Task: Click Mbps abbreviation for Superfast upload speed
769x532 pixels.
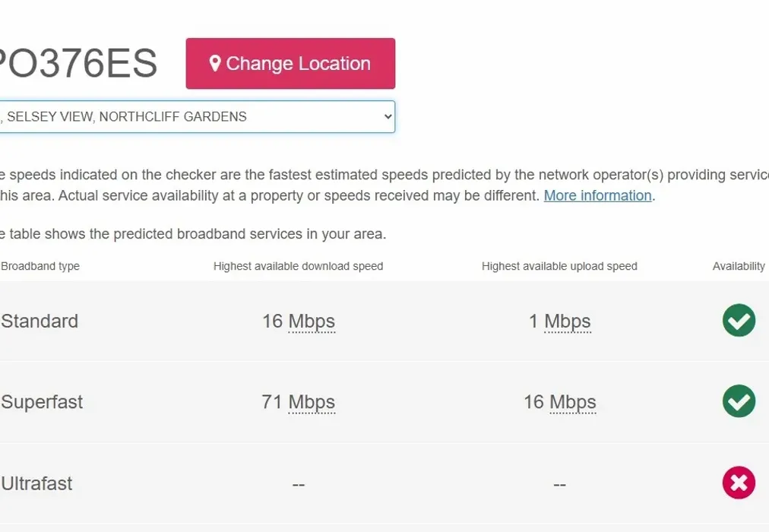Action: [x=572, y=402]
